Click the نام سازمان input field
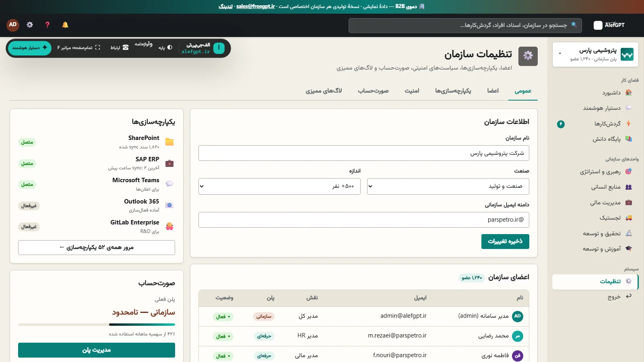 click(x=364, y=153)
